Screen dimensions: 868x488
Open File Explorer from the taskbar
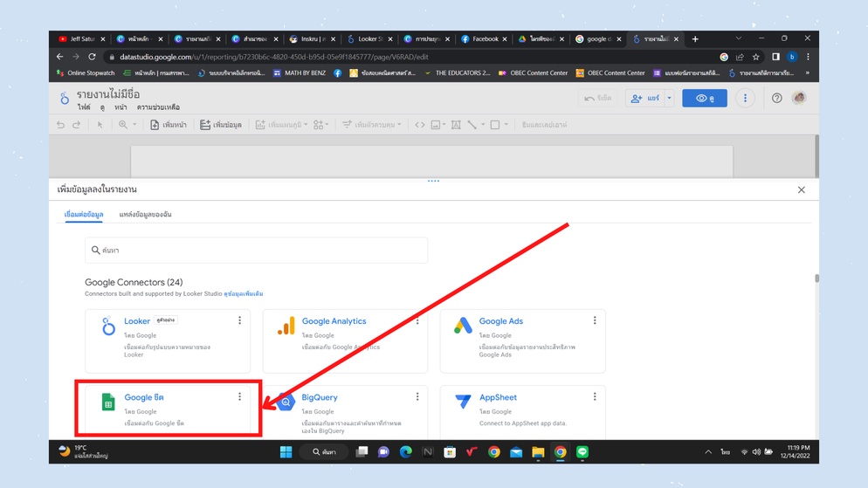point(538,452)
